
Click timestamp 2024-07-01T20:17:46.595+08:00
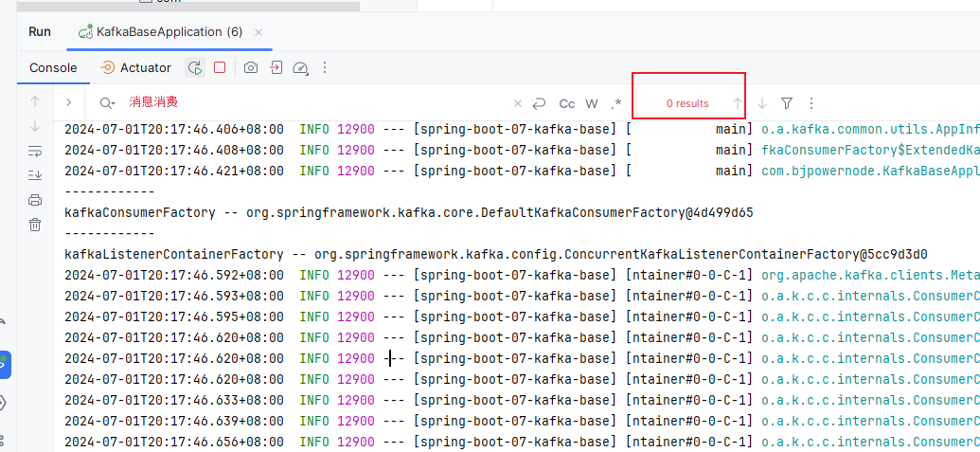(174, 316)
